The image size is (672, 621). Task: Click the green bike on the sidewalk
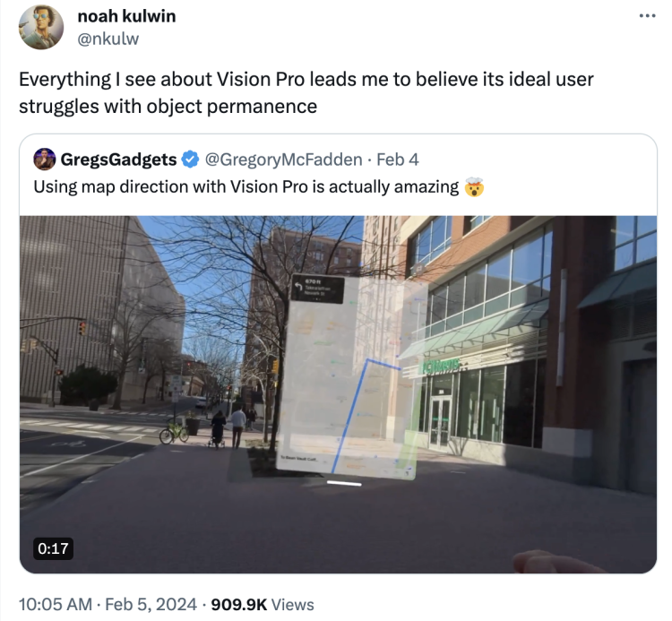(x=174, y=433)
